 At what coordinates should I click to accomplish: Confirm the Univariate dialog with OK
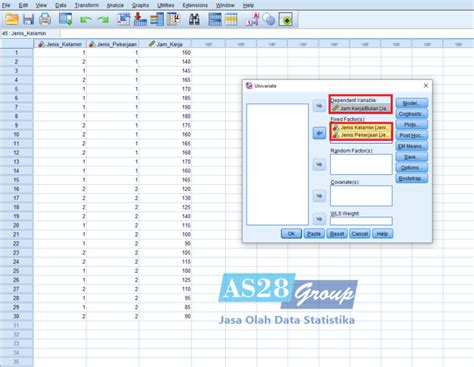point(291,234)
